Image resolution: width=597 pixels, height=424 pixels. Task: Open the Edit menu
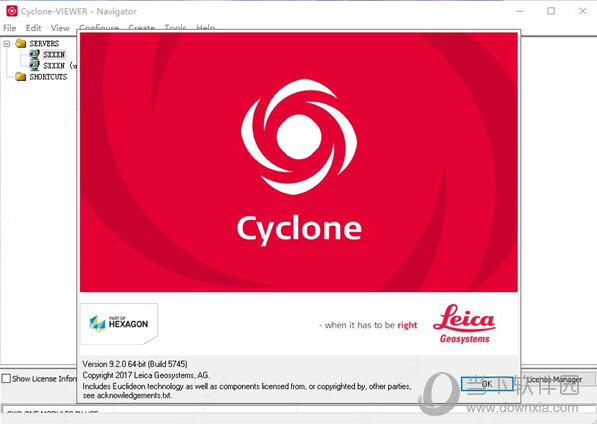pos(34,28)
